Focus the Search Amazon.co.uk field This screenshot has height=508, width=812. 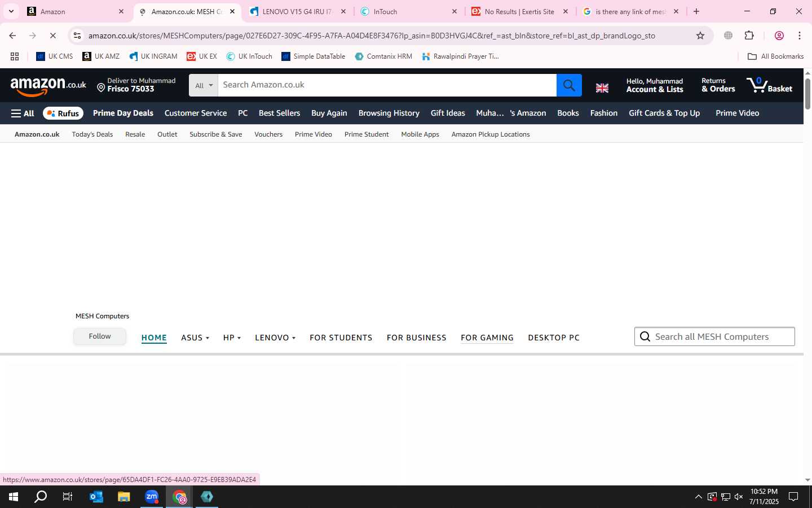coord(387,85)
